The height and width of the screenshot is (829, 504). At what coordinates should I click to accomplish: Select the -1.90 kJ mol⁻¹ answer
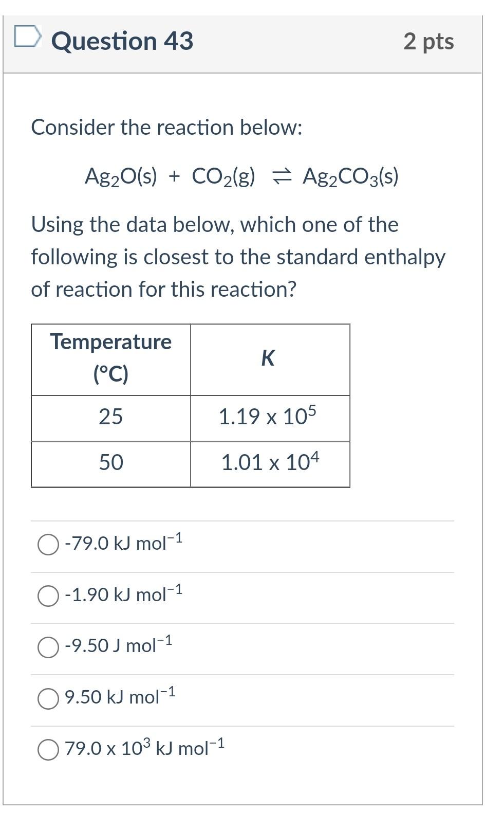pos(48,596)
